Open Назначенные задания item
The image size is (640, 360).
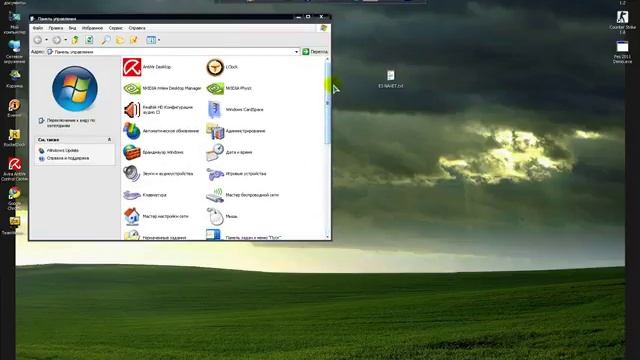(154, 236)
